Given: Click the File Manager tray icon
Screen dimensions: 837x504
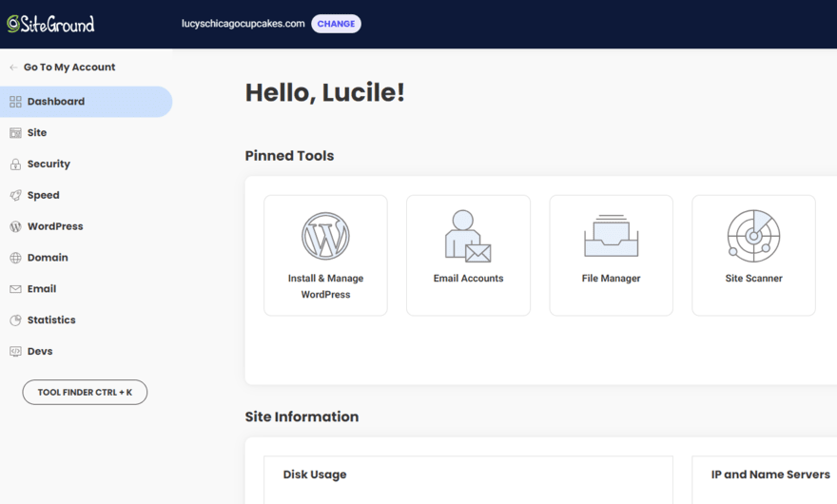Looking at the screenshot, I should 612,236.
